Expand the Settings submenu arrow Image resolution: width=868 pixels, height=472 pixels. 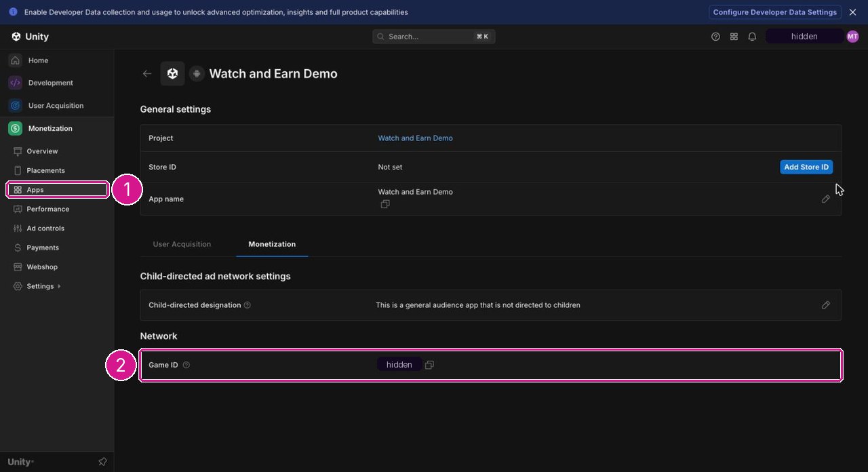click(x=59, y=286)
